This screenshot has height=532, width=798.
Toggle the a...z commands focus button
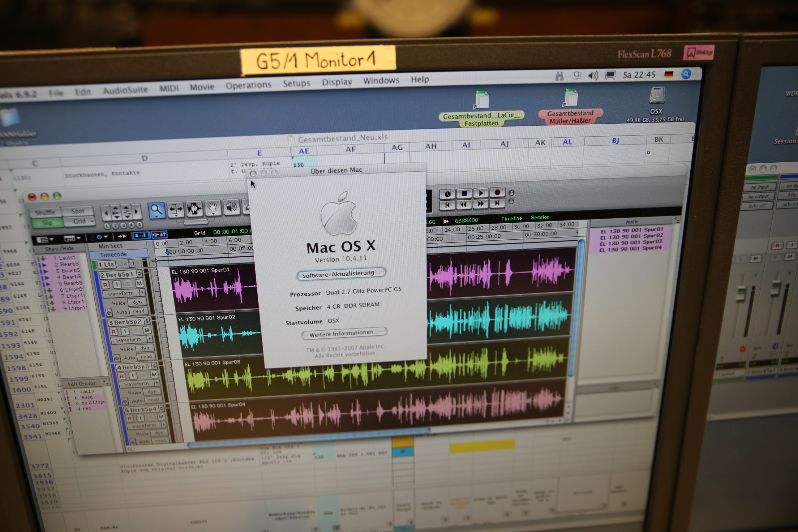point(140,235)
